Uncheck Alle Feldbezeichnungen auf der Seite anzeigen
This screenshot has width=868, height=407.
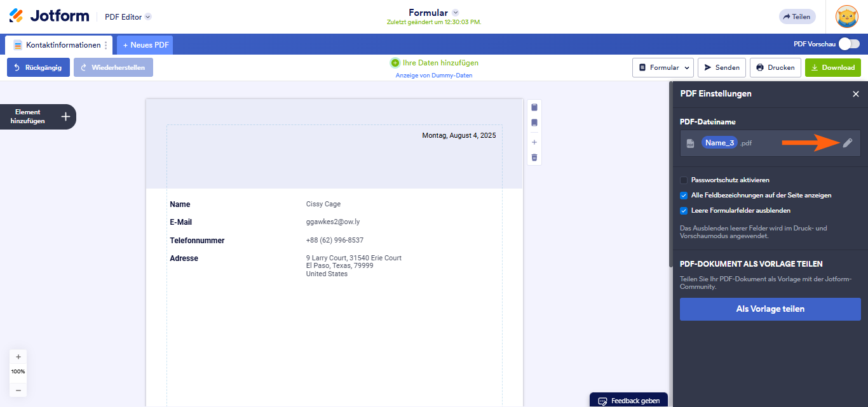pyautogui.click(x=684, y=196)
